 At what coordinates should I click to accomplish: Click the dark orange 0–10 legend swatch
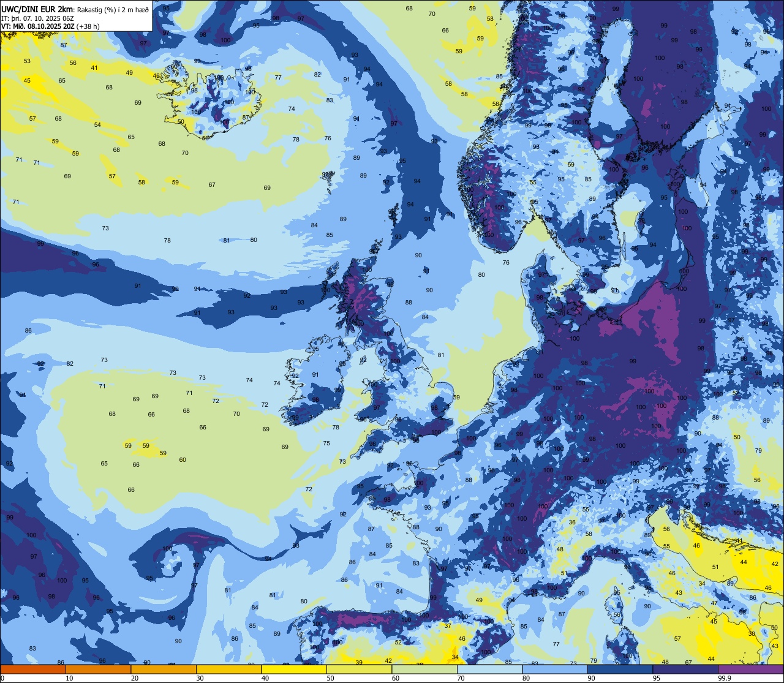[33, 669]
